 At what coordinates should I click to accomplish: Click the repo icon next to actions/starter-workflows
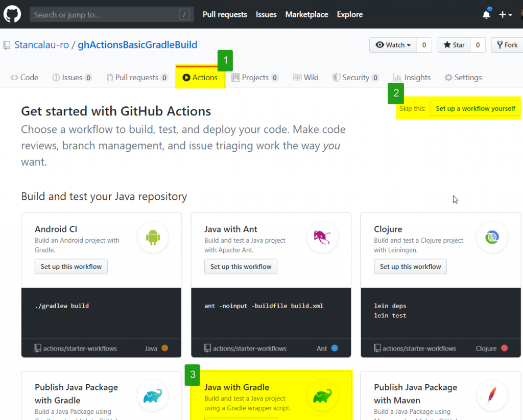pos(38,348)
